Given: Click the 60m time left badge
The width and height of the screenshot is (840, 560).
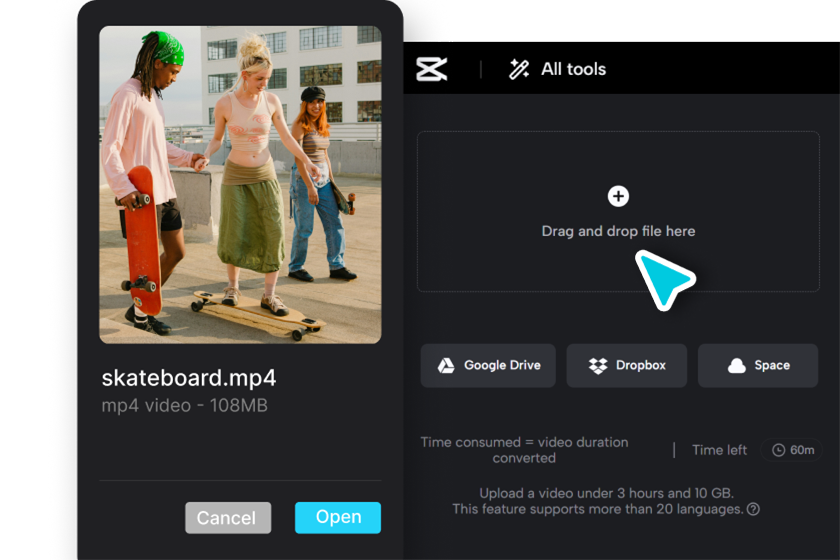Looking at the screenshot, I should tap(793, 450).
